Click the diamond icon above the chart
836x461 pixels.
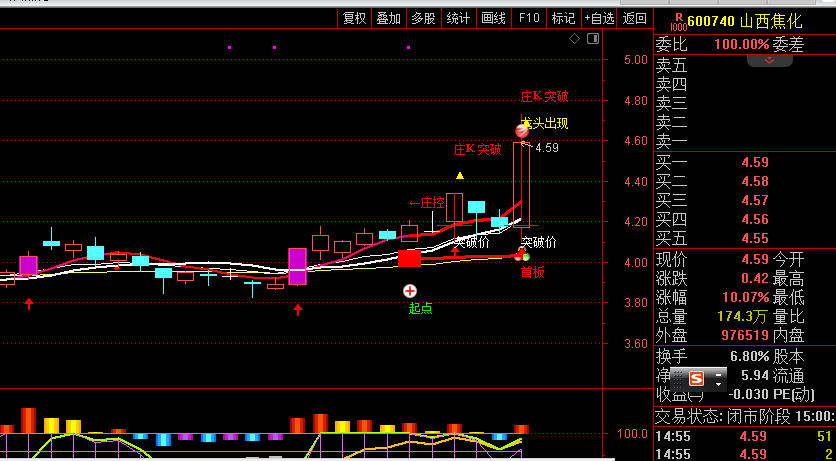(x=574, y=39)
